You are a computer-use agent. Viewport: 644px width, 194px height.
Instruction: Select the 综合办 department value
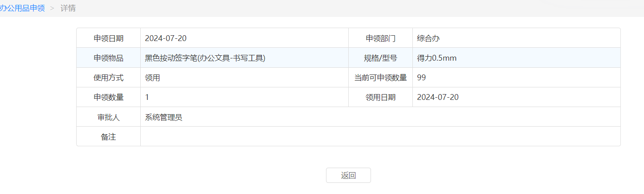(428, 38)
